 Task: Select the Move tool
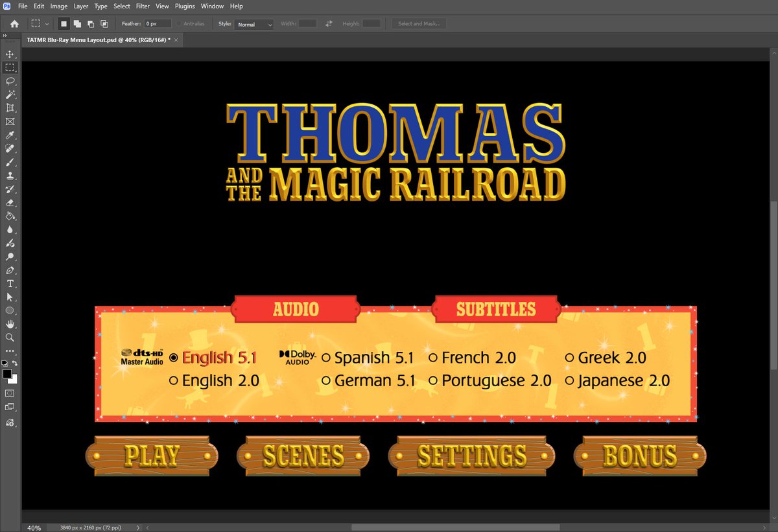tap(10, 54)
